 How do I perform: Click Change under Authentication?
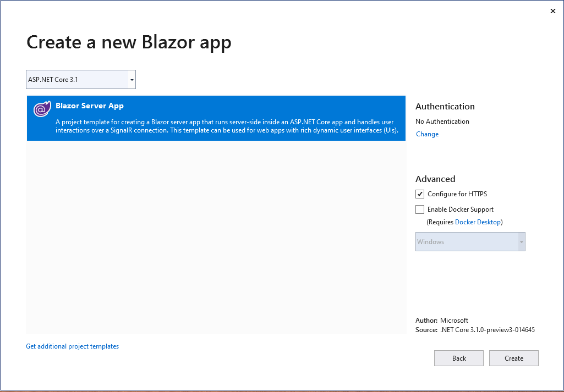tap(427, 134)
